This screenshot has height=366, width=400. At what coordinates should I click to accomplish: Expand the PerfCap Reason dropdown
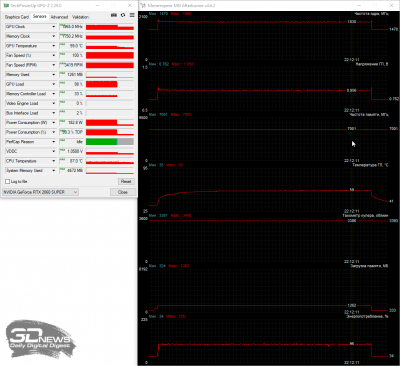pos(53,142)
